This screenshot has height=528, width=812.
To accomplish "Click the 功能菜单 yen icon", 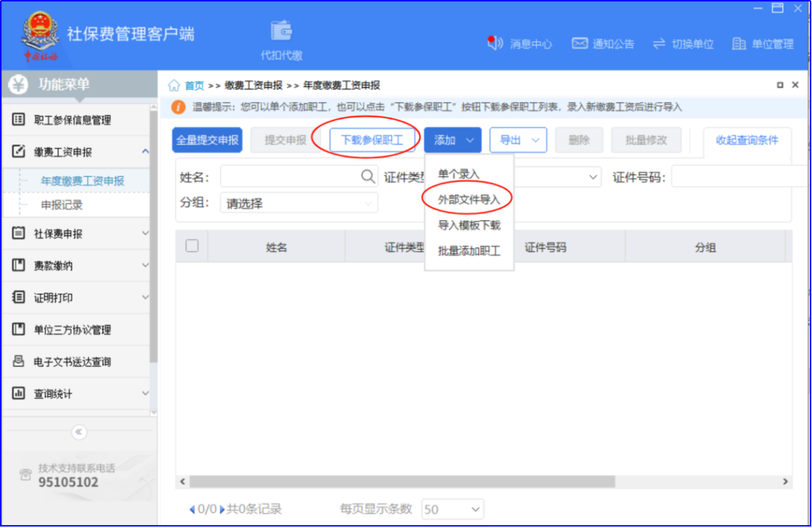I will pos(18,84).
